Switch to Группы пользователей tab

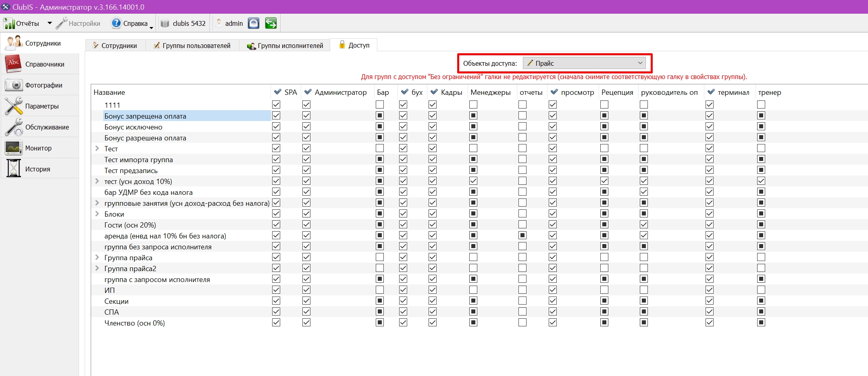(192, 46)
